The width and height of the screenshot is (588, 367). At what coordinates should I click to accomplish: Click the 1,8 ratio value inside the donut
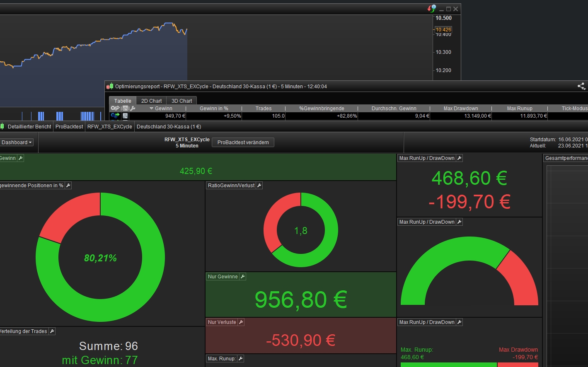pyautogui.click(x=301, y=231)
